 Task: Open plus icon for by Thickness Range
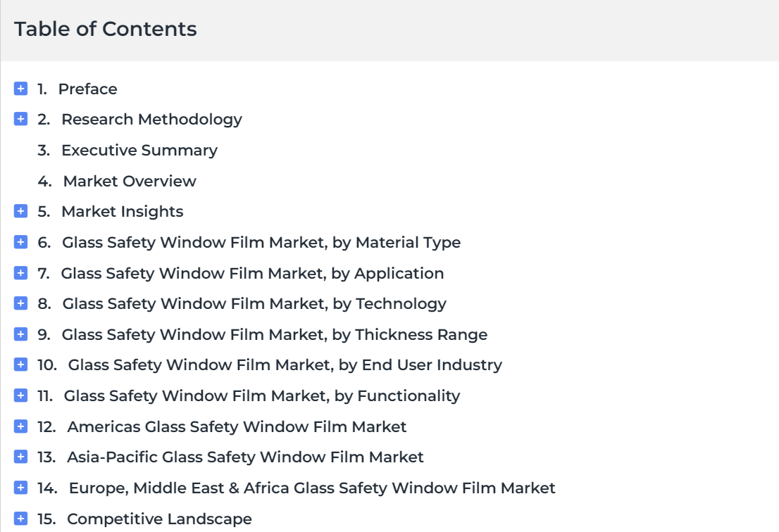(x=20, y=334)
